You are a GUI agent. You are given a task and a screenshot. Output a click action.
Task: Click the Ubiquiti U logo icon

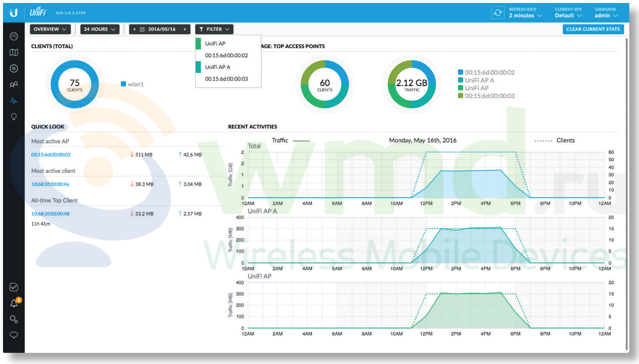pos(14,13)
